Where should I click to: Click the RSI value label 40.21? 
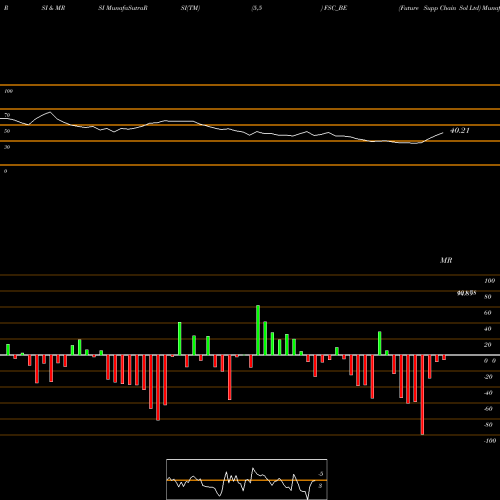pyautogui.click(x=460, y=130)
